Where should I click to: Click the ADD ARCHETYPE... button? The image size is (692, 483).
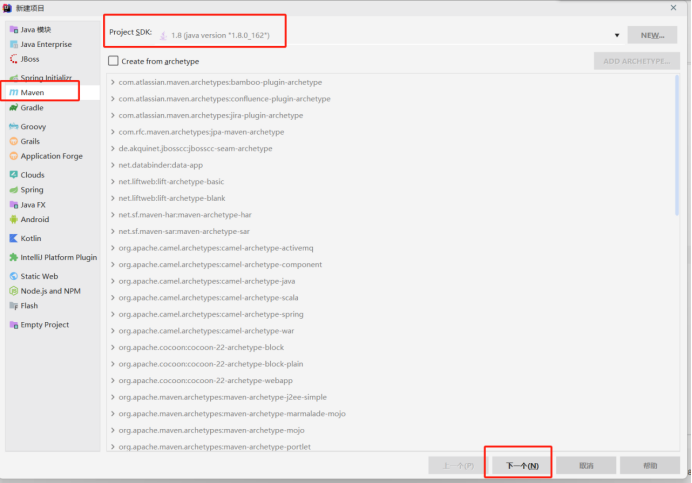636,61
